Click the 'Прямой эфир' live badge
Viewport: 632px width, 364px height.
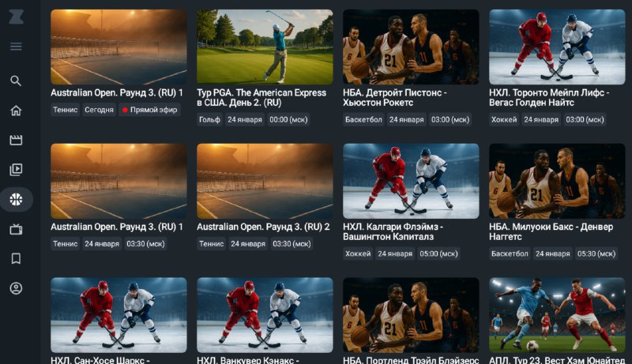[149, 110]
